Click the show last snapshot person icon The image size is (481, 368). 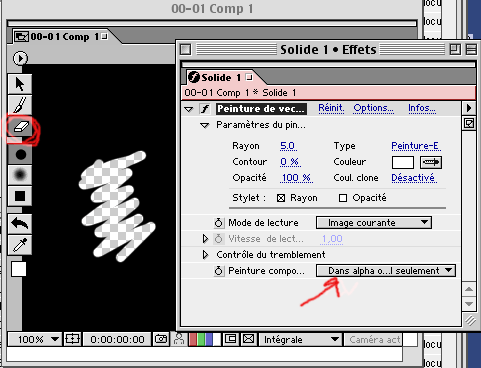179,339
